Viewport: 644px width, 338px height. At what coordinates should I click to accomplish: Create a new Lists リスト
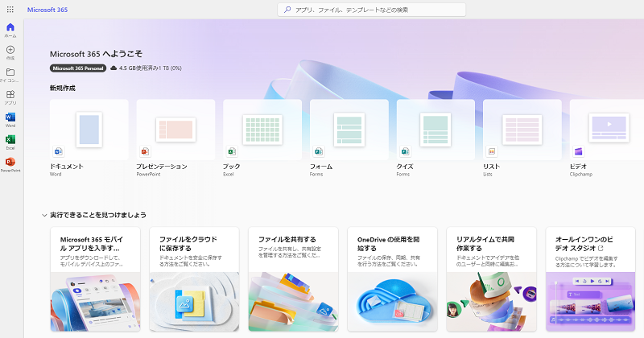pos(522,130)
